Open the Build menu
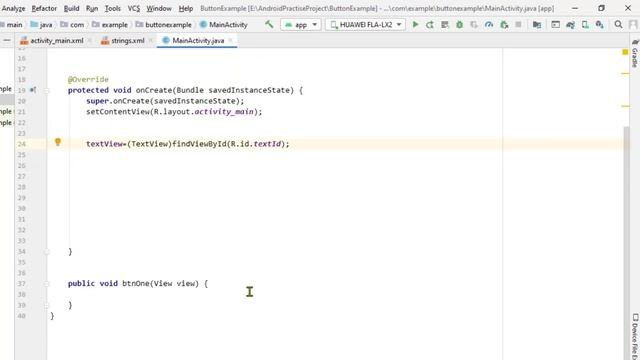Image resolution: width=640 pixels, height=360 pixels. [71, 8]
